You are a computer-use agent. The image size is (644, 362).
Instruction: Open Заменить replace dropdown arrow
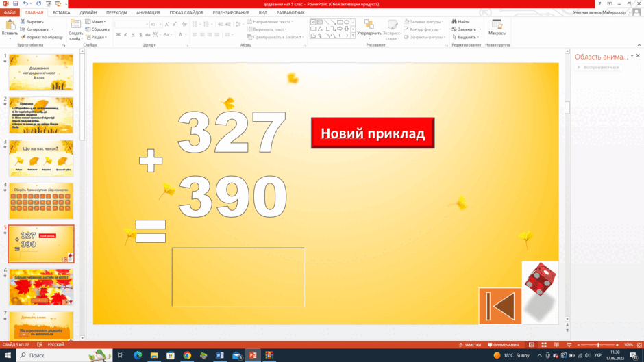(480, 29)
